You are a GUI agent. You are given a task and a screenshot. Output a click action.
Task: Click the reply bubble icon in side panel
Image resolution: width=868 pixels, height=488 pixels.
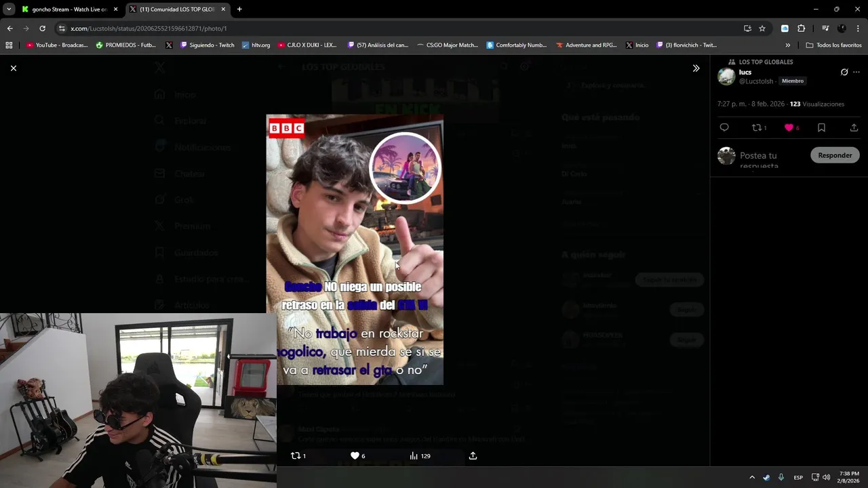(x=724, y=127)
